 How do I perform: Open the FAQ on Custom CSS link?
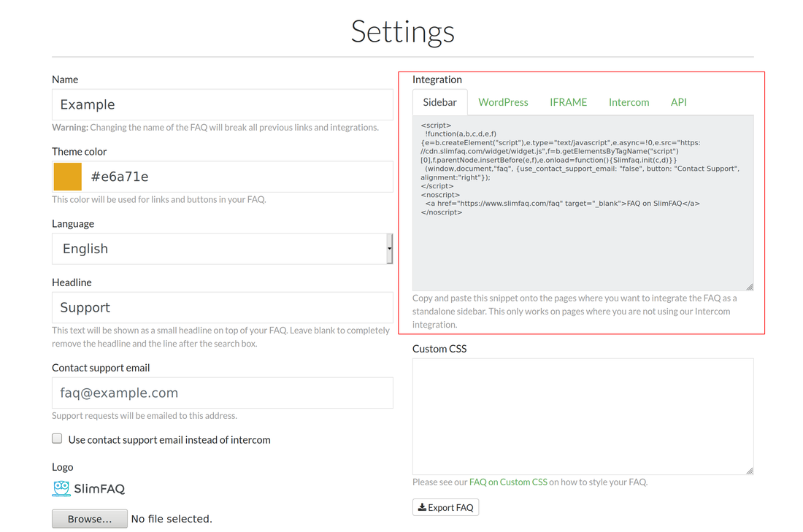coord(508,482)
